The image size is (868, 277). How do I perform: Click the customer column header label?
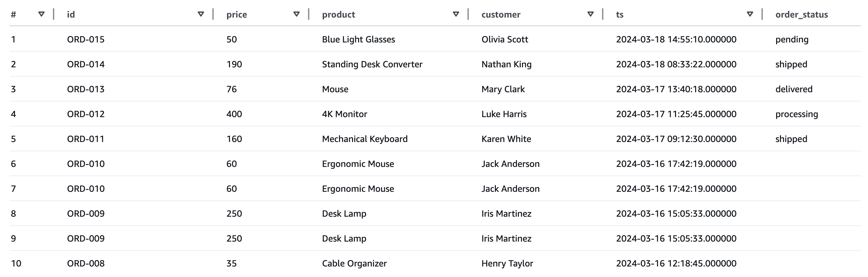coord(501,14)
